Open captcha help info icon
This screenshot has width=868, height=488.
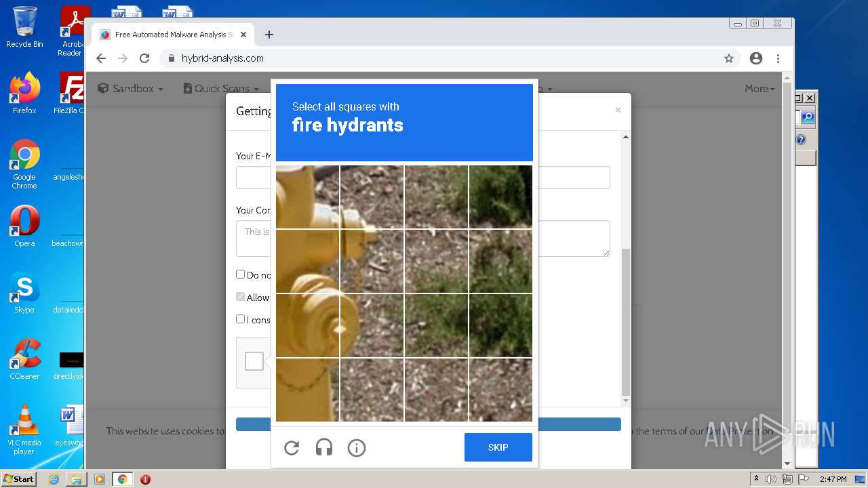(x=357, y=447)
